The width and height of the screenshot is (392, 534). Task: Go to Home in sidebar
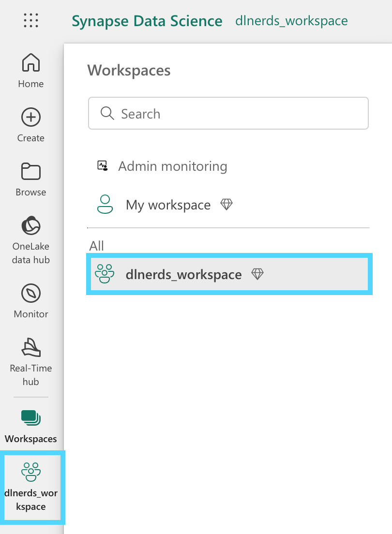click(x=31, y=71)
